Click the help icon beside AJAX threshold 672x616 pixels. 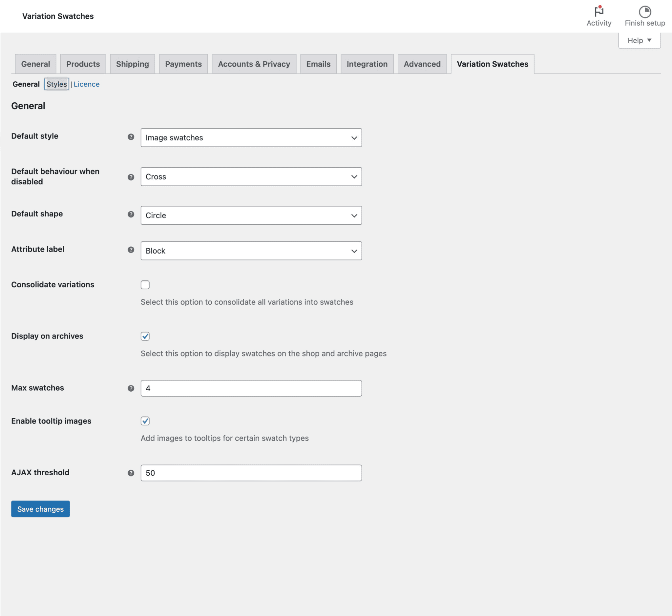coord(130,473)
